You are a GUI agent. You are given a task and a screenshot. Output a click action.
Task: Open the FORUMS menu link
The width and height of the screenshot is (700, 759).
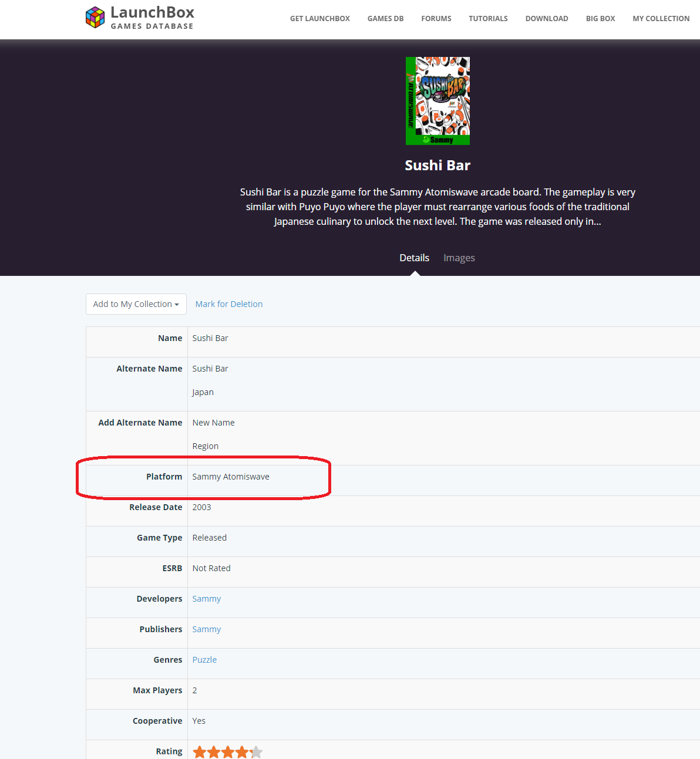436,19
